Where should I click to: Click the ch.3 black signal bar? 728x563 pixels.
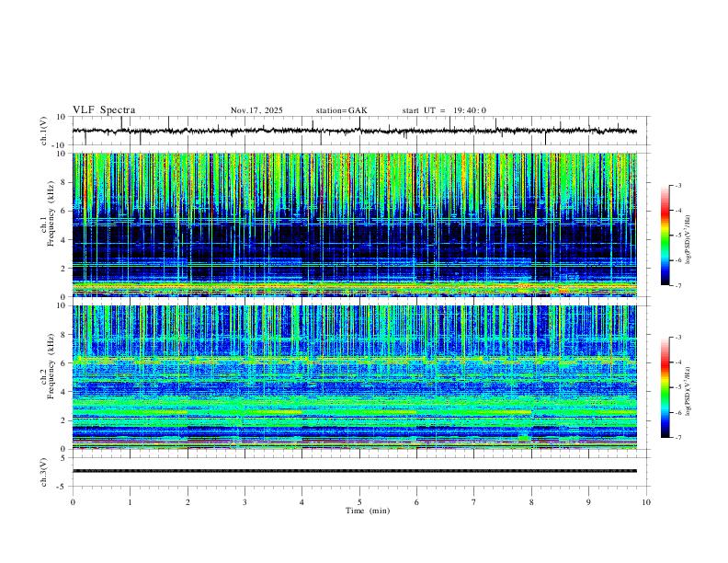[x=355, y=471]
